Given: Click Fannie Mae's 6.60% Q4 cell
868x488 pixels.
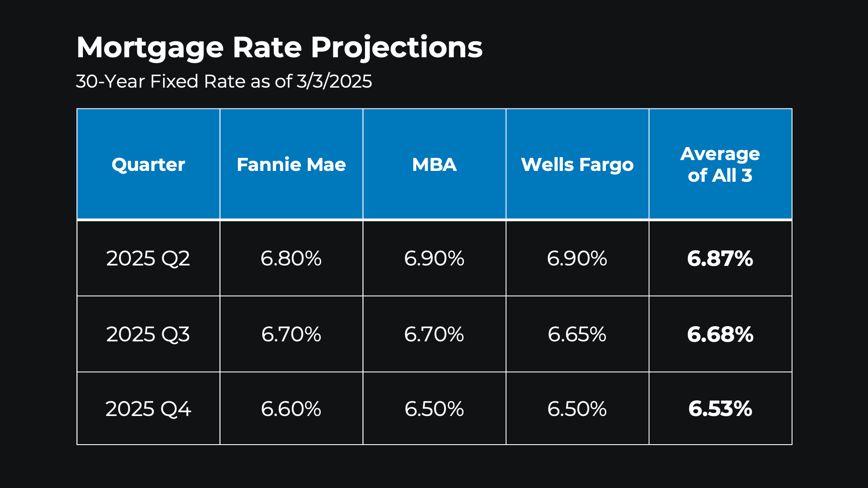Looking at the screenshot, I should click(291, 409).
